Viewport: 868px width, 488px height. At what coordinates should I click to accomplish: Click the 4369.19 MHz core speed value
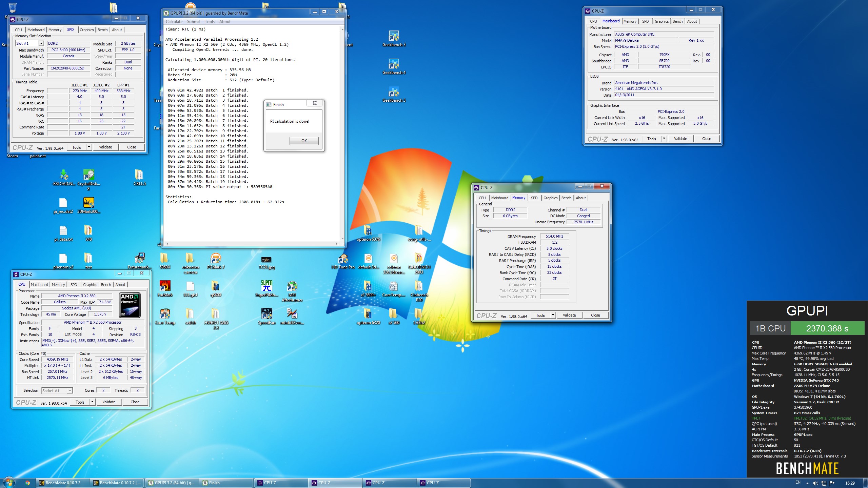tap(57, 359)
